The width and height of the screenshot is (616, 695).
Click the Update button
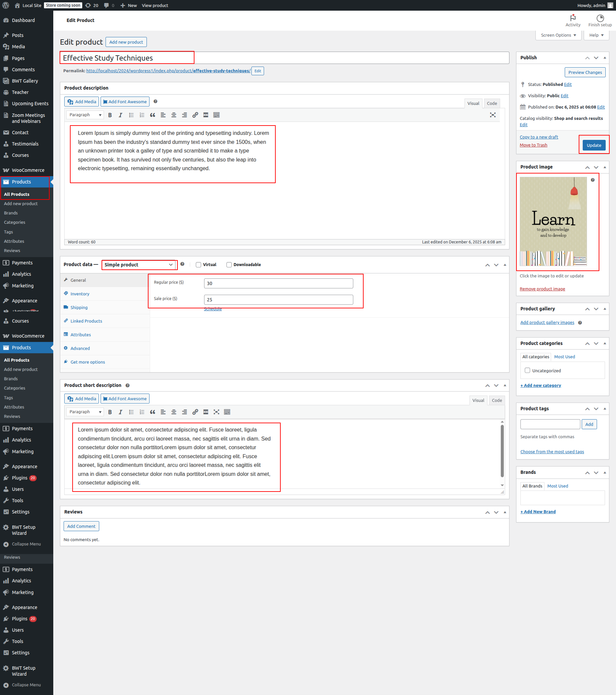point(594,145)
